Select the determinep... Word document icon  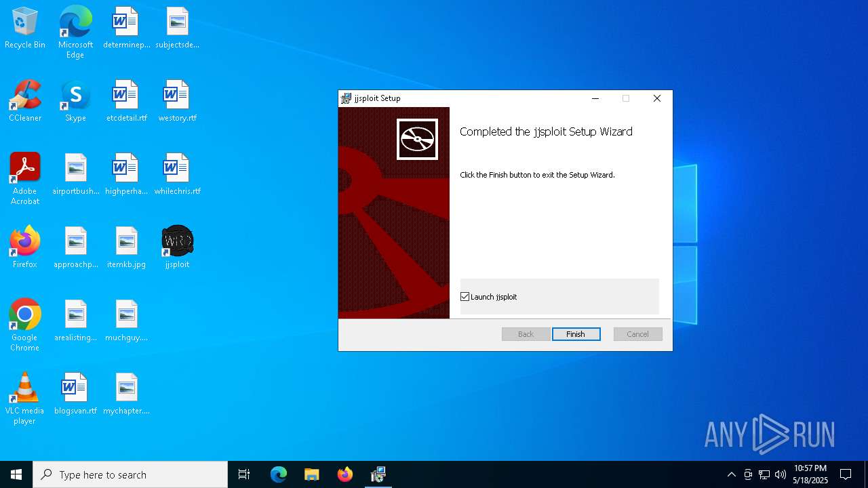[126, 28]
